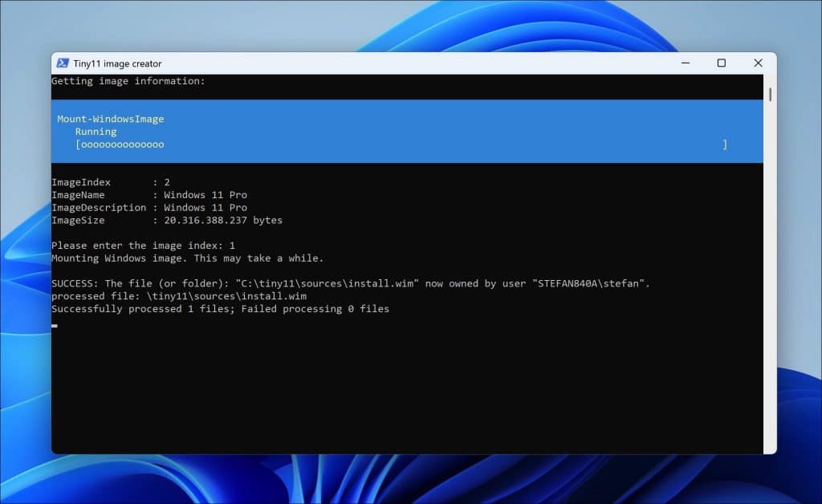Click the 'ImageName : Windows 11 Pro' line

pos(149,195)
